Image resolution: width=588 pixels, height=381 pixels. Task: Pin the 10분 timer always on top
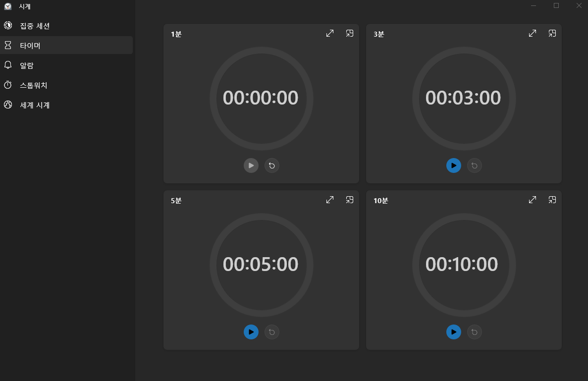point(552,200)
